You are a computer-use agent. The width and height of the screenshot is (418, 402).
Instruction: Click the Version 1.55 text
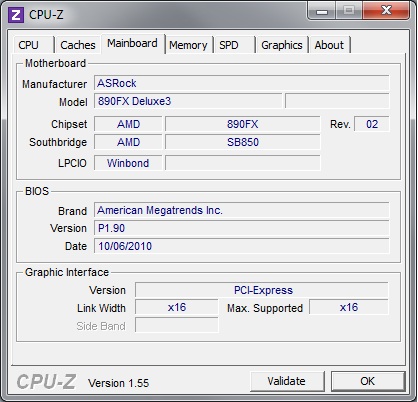118,383
